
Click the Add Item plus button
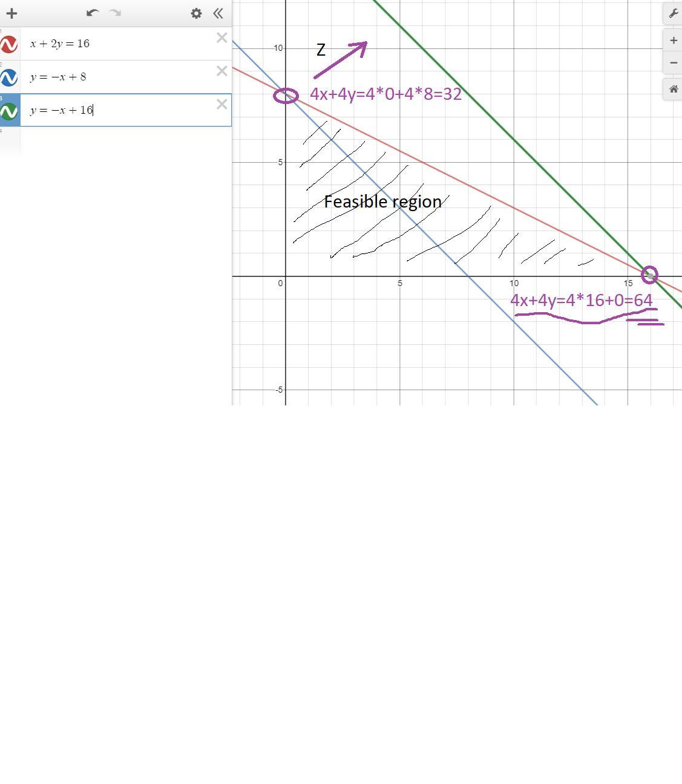[11, 13]
